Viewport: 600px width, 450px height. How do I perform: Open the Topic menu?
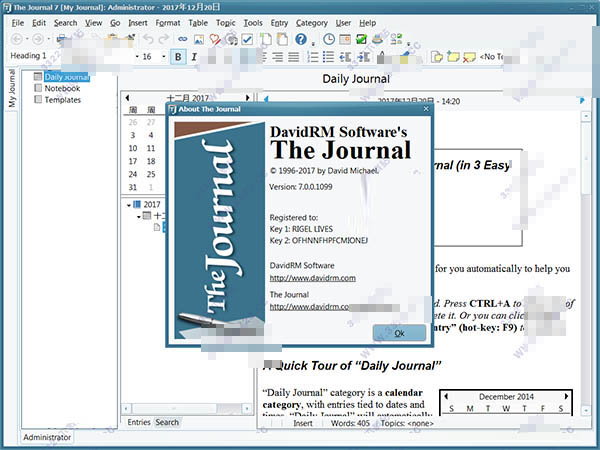(225, 23)
